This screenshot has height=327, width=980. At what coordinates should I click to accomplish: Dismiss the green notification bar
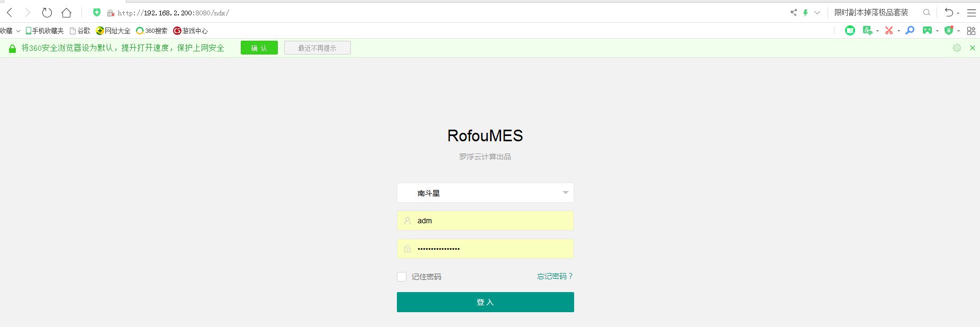tap(972, 48)
